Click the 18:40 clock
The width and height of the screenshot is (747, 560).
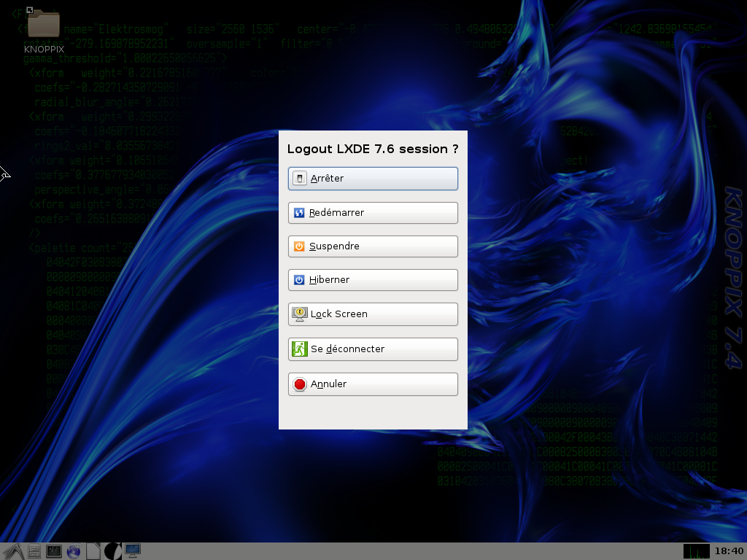(729, 551)
